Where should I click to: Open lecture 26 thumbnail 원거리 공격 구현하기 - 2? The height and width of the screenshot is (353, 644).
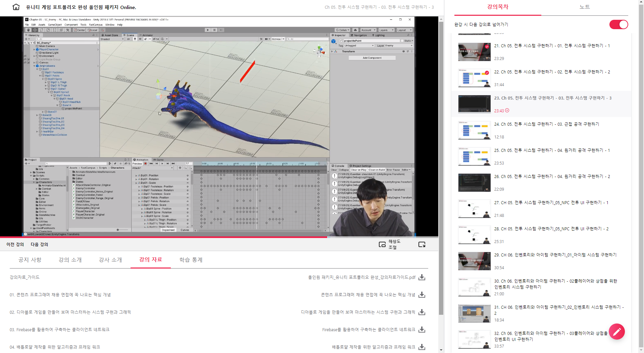pos(474,183)
